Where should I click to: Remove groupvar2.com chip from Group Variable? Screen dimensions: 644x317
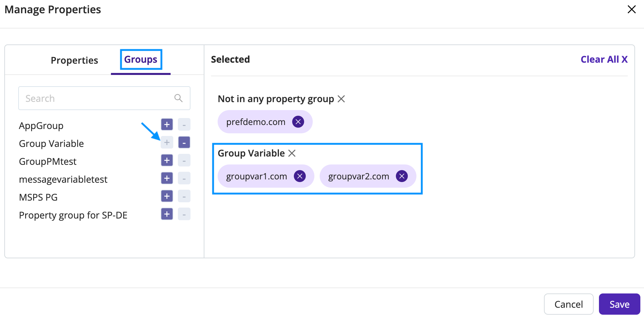coord(402,176)
